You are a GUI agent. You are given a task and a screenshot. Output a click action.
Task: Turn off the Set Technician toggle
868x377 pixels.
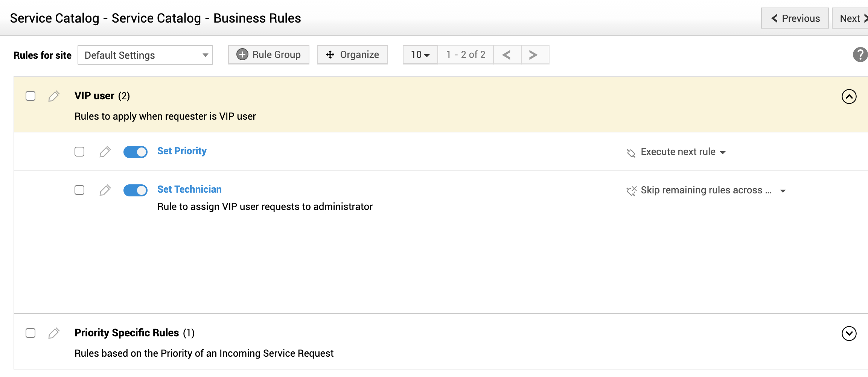[x=135, y=190]
